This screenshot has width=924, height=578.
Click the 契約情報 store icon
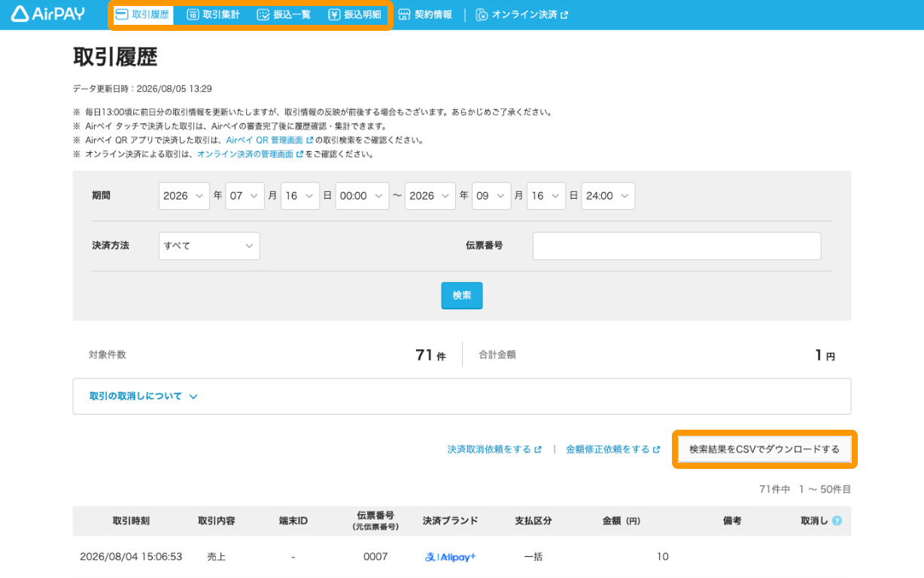[405, 14]
